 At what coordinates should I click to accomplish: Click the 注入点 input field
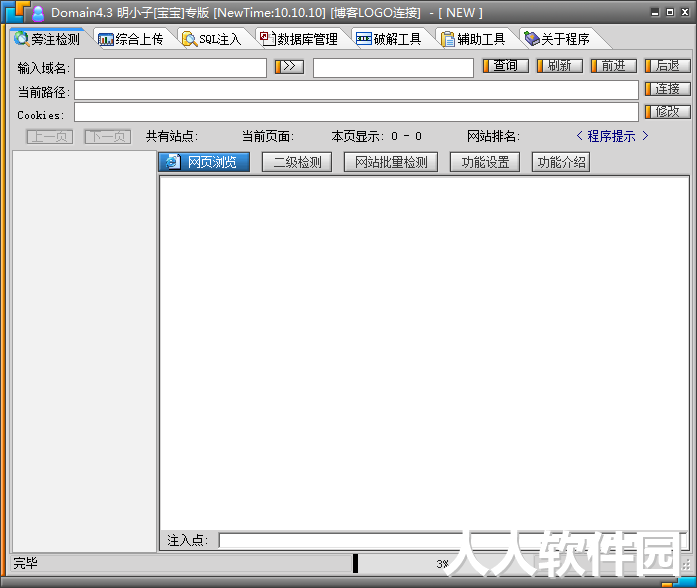[453, 540]
